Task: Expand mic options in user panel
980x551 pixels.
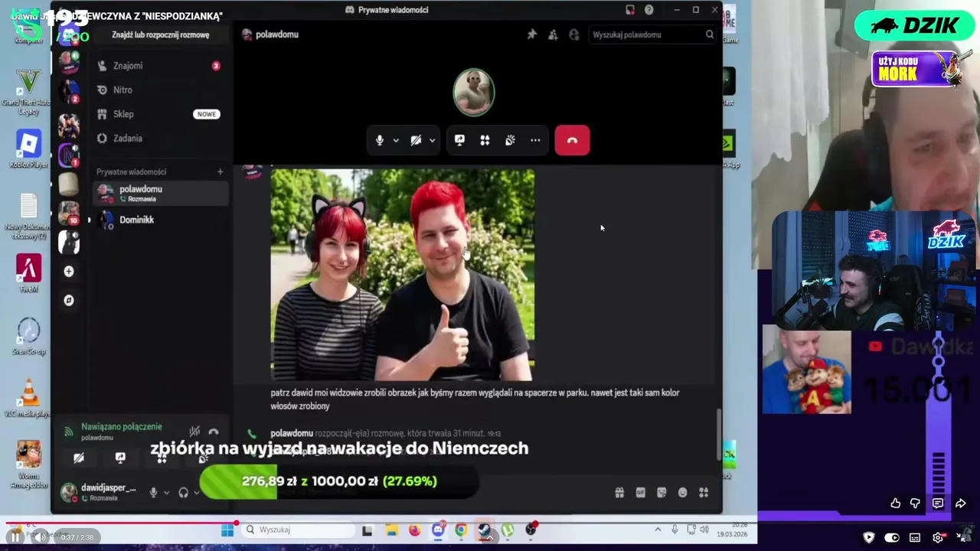Action: click(x=165, y=493)
